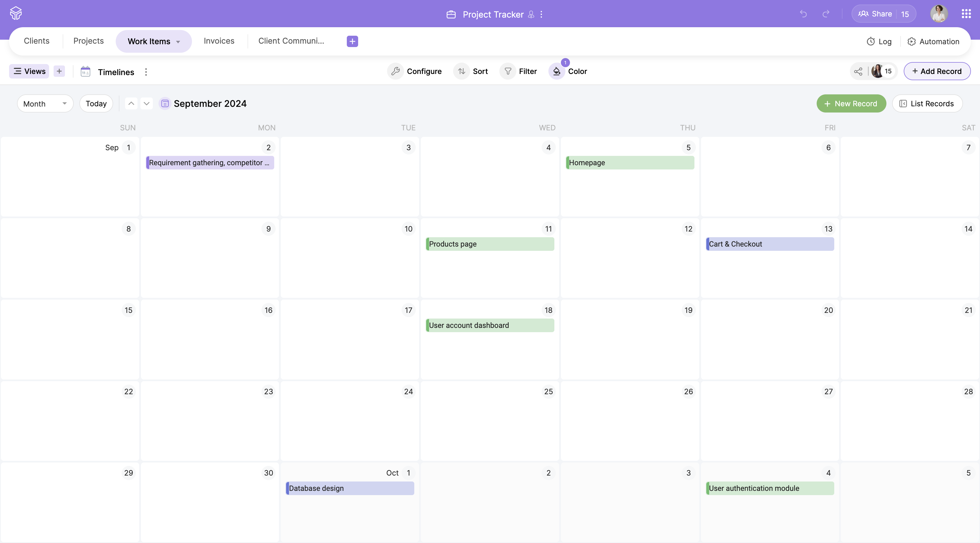980x543 pixels.
Task: Go to next month arrow
Action: [147, 103]
